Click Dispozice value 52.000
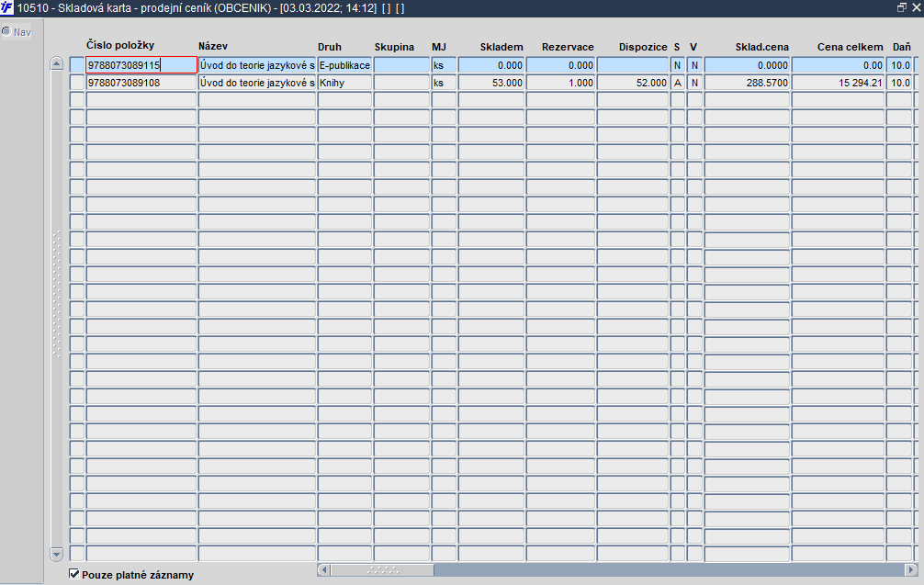924x585 pixels. point(632,83)
